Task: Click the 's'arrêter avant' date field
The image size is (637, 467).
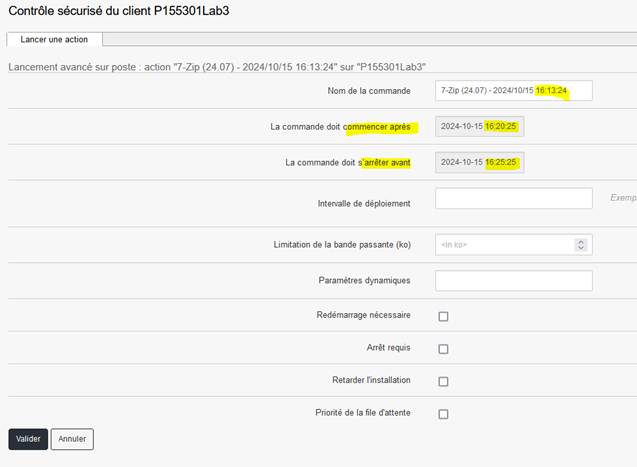Action: 482,162
